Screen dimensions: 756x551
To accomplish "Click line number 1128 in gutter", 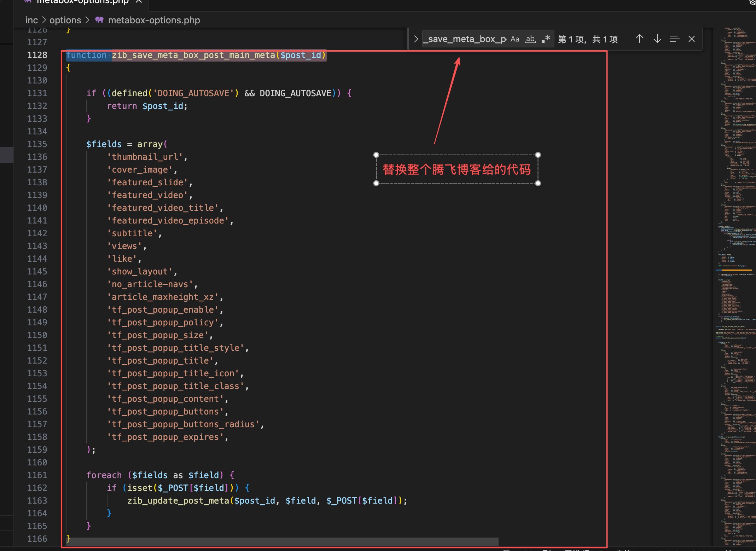I will click(37, 55).
